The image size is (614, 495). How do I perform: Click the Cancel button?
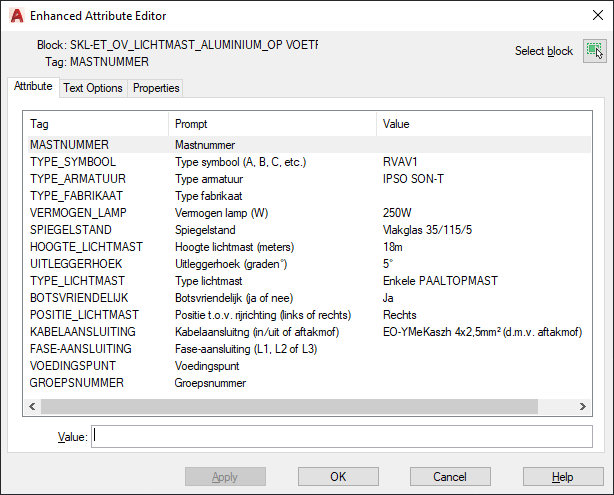point(449,477)
